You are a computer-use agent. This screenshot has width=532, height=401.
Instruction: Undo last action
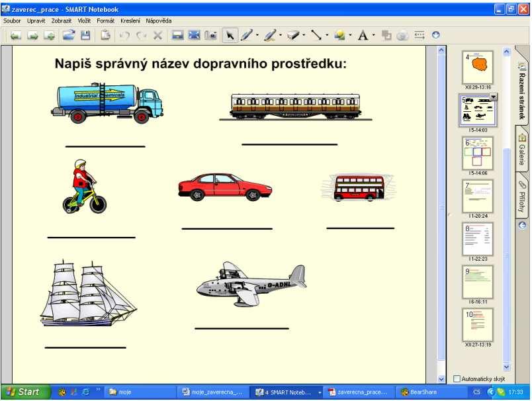click(x=125, y=35)
